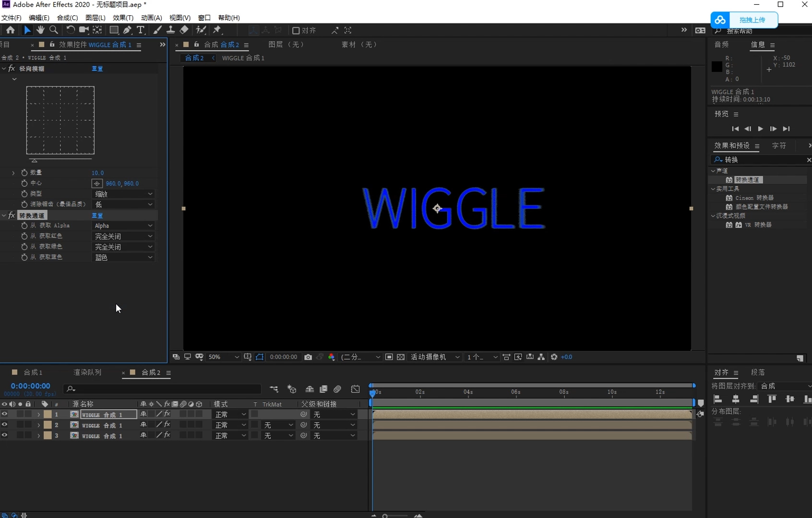Open the 50% magnification dropdown
This screenshot has height=518, width=812.
tap(223, 357)
